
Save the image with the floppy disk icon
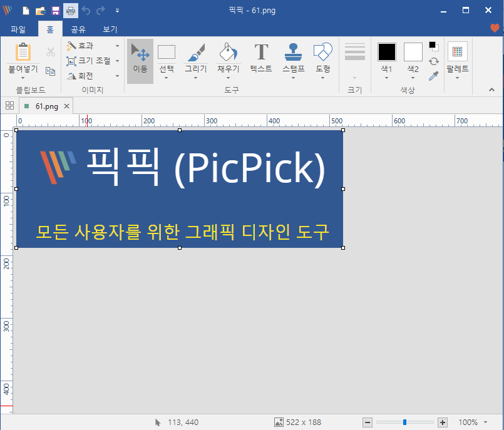[56, 11]
